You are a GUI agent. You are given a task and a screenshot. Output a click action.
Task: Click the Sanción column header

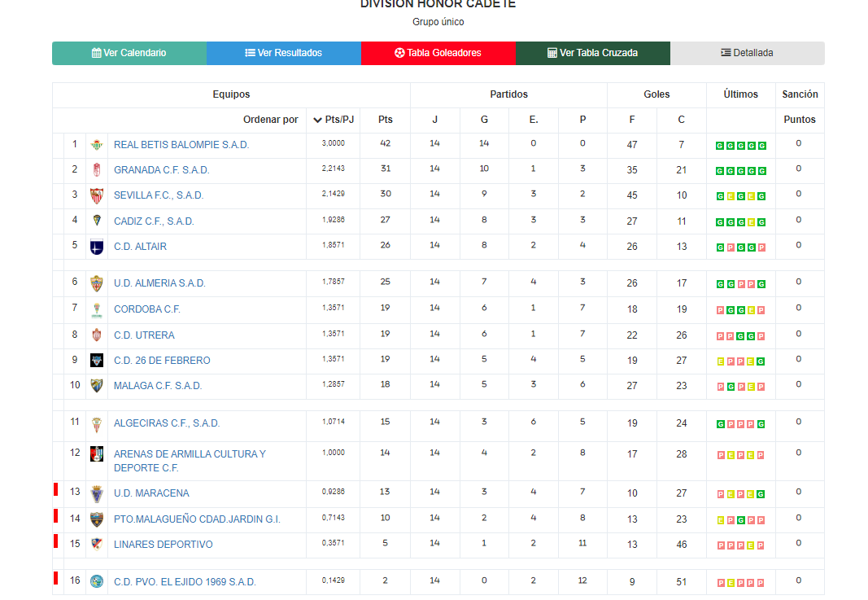coord(800,94)
